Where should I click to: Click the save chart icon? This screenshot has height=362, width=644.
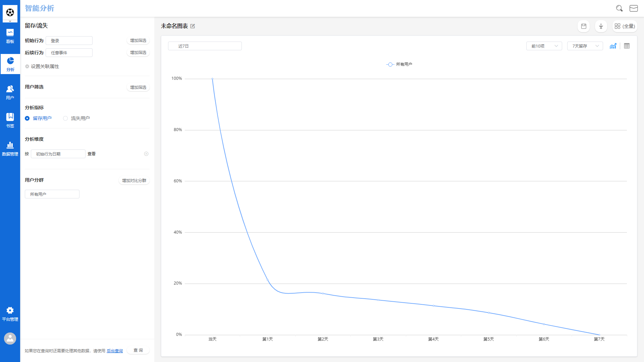(584, 26)
